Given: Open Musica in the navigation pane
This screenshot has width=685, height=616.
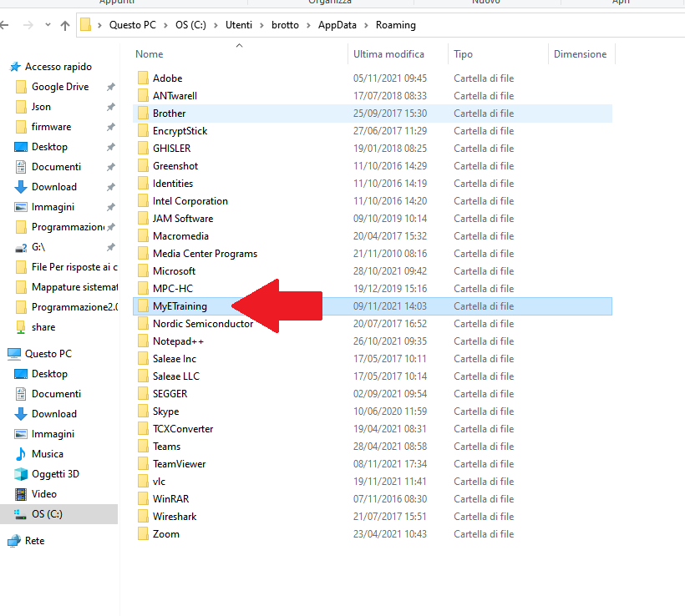Looking at the screenshot, I should (x=47, y=454).
